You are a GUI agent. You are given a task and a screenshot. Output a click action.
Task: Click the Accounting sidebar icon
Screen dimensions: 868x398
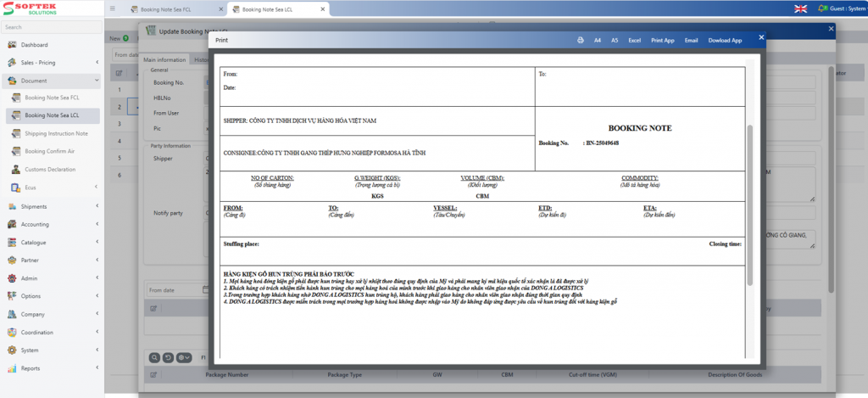[12, 225]
